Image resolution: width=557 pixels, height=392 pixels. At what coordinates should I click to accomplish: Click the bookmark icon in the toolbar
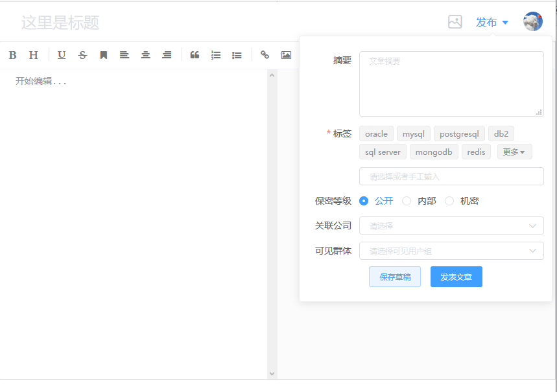pos(103,55)
